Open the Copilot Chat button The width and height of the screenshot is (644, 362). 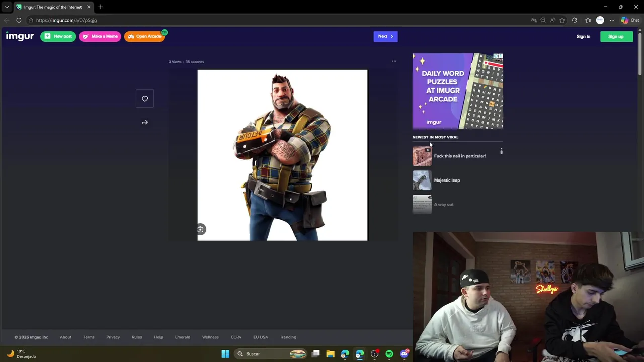coord(630,20)
